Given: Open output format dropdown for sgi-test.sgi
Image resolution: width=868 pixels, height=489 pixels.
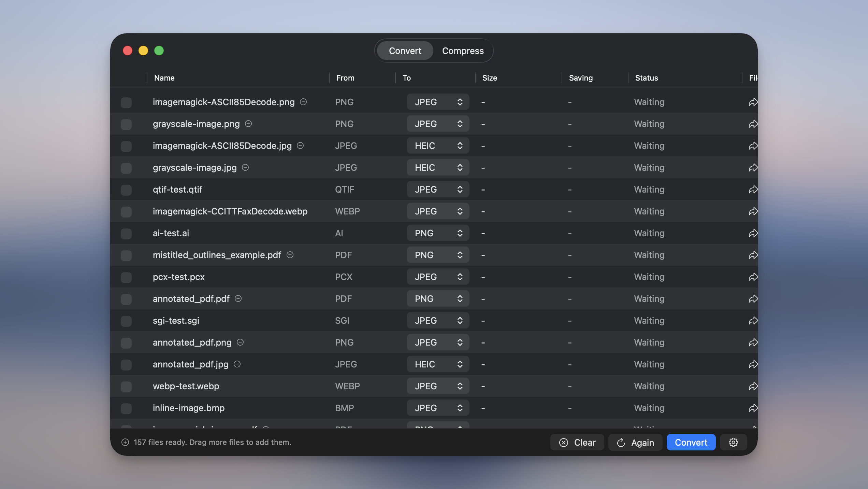Looking at the screenshot, I should [x=438, y=320].
